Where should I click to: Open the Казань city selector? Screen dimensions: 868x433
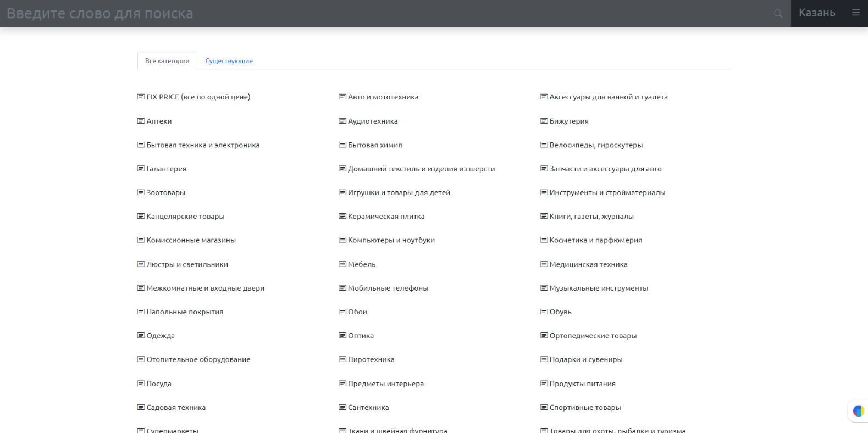point(816,13)
